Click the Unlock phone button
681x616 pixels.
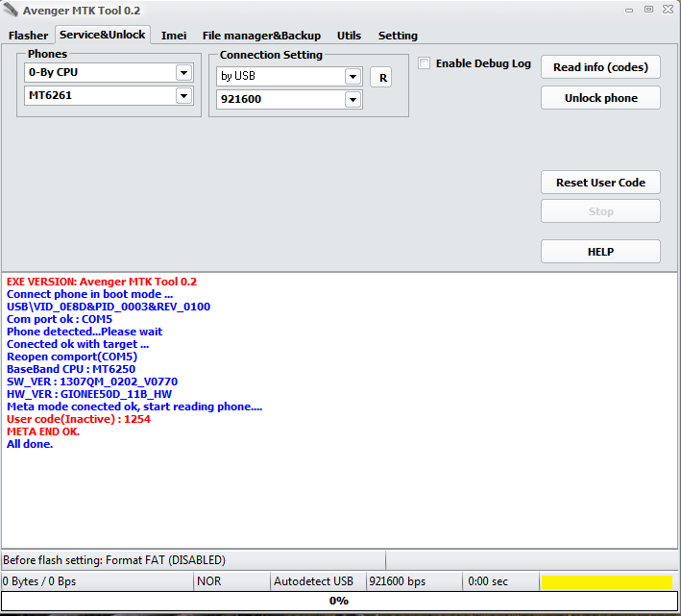(x=600, y=98)
